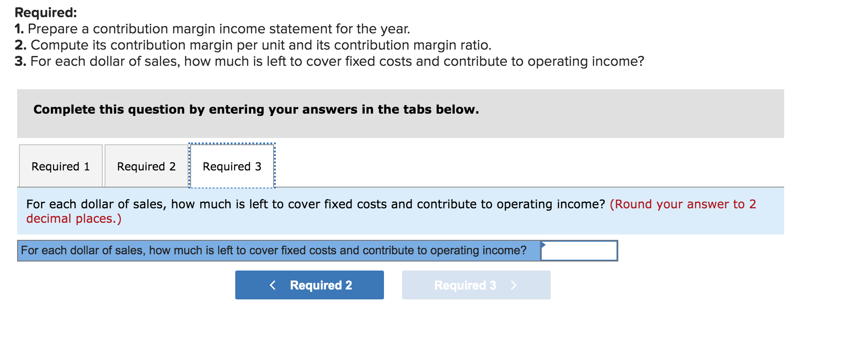Click the light blue question description panel

pos(401,211)
